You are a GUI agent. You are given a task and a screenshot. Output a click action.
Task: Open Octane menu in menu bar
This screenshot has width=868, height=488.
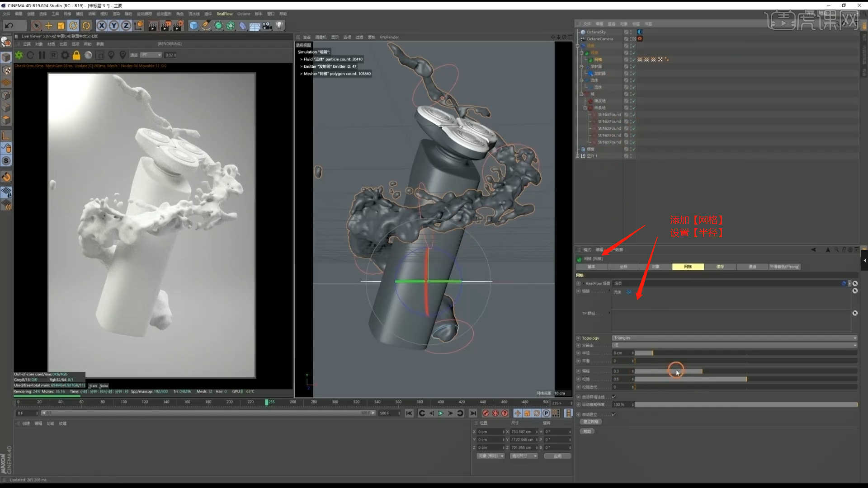click(x=244, y=14)
